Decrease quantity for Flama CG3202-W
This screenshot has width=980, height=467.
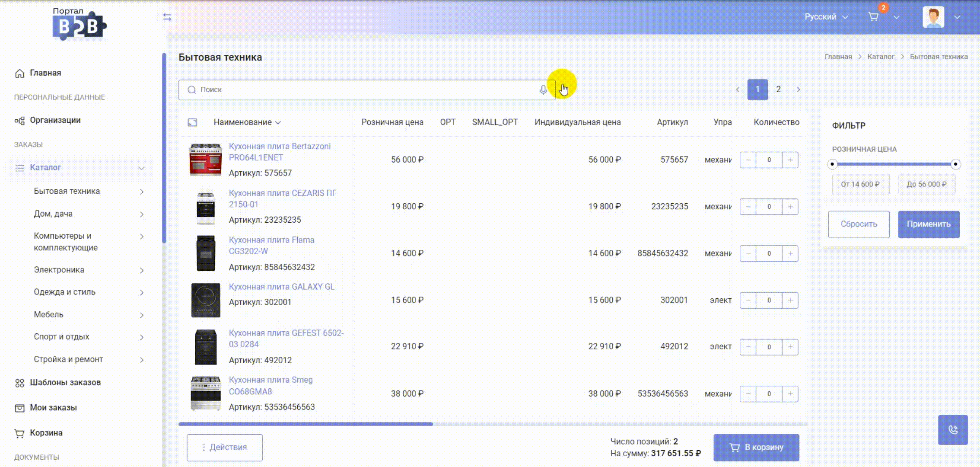pos(748,253)
